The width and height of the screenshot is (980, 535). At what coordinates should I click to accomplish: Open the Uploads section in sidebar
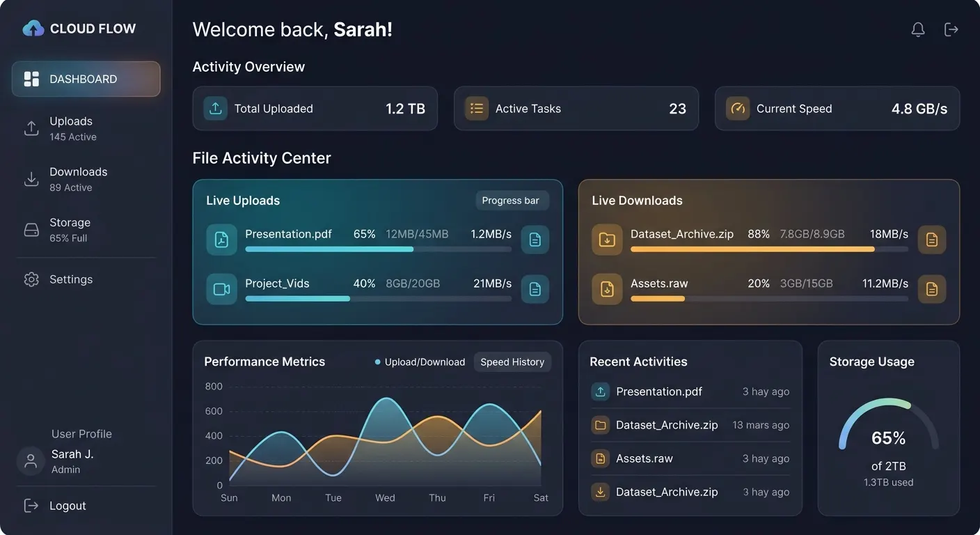coord(86,129)
